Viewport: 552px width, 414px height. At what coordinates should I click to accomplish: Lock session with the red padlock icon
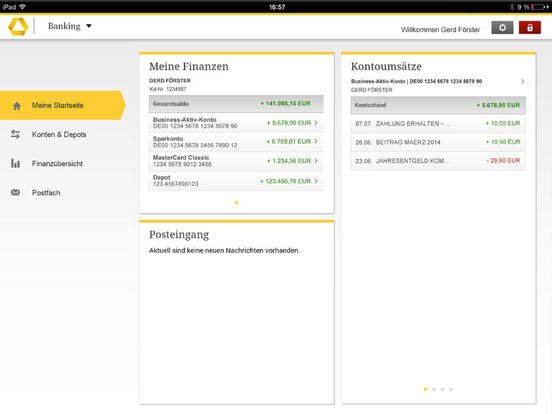point(530,28)
